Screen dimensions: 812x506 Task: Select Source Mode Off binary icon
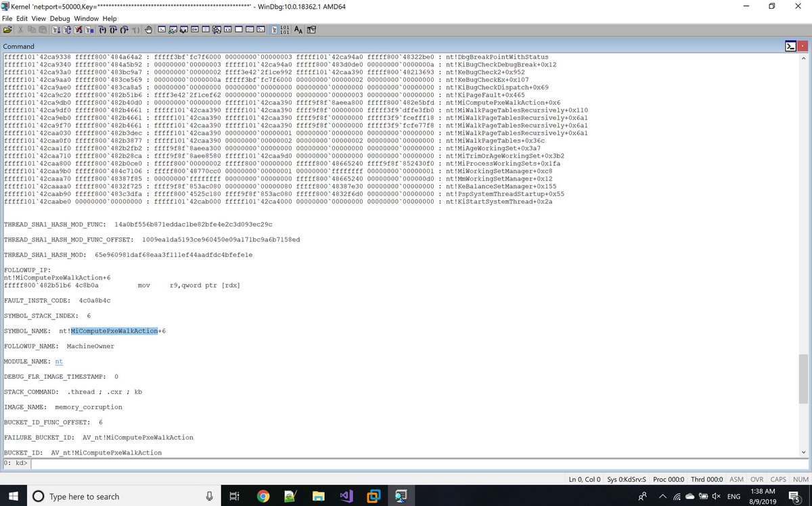click(x=285, y=30)
